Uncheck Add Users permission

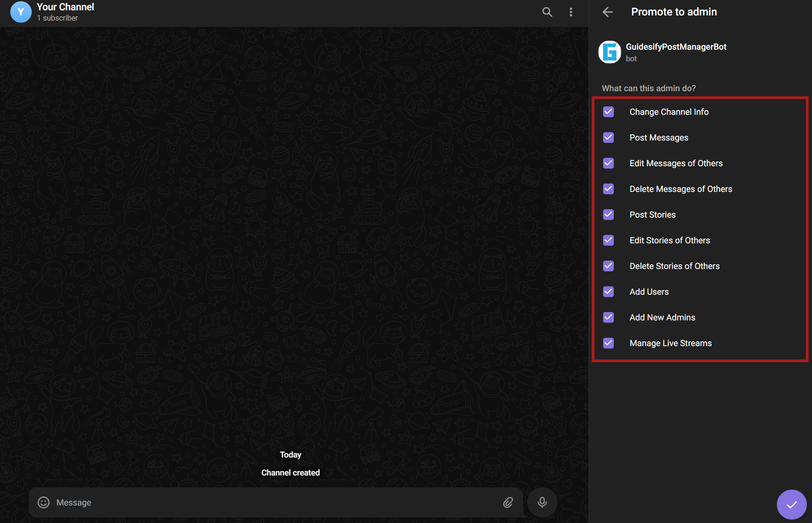tap(608, 292)
